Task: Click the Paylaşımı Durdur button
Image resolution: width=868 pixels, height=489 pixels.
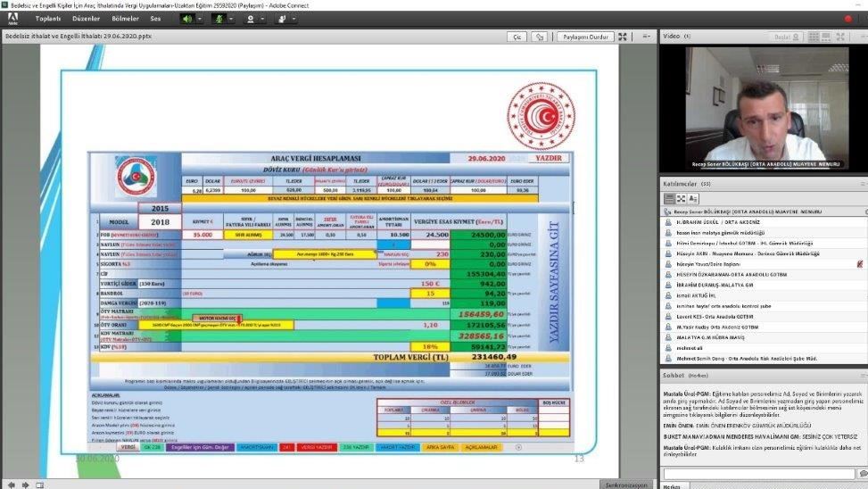Action: point(584,37)
